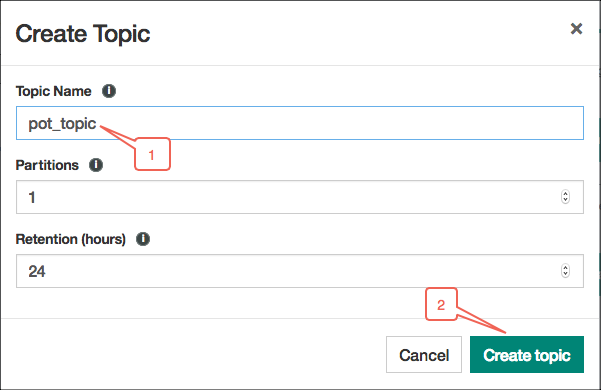Click the Topic Name label
Viewport: 601px width, 390px height.
pyautogui.click(x=53, y=91)
